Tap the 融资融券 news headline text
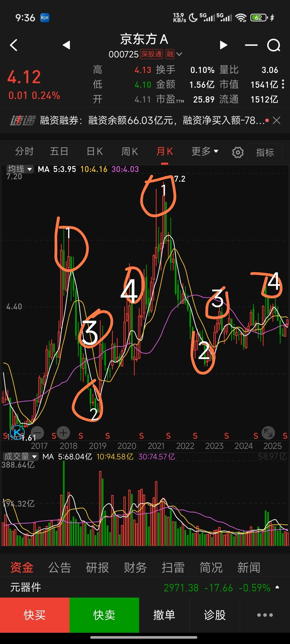Image resolution: width=290 pixels, height=644 pixels. coord(152,120)
